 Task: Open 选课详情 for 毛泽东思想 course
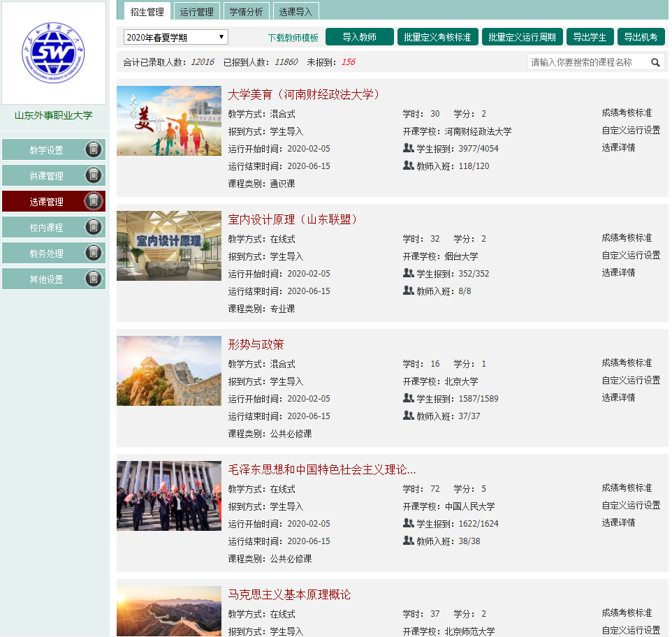pyautogui.click(x=618, y=523)
